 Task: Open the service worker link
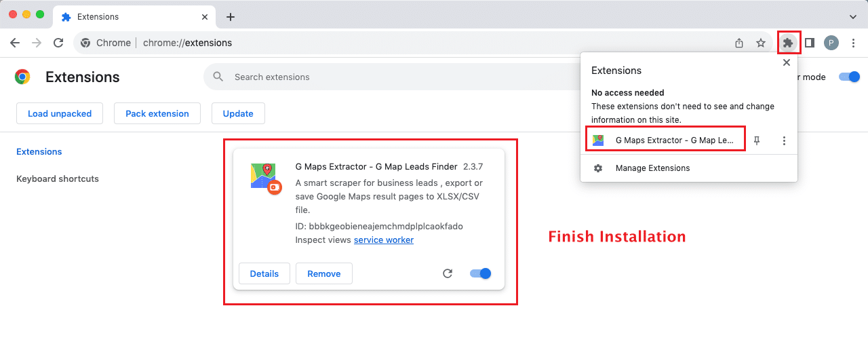pyautogui.click(x=383, y=240)
